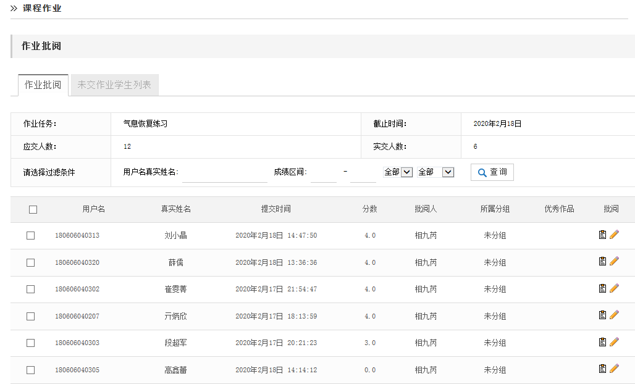Image resolution: width=635 pixels, height=384 pixels.
Task: Open the first 全部 filter dropdown
Action: (398, 172)
